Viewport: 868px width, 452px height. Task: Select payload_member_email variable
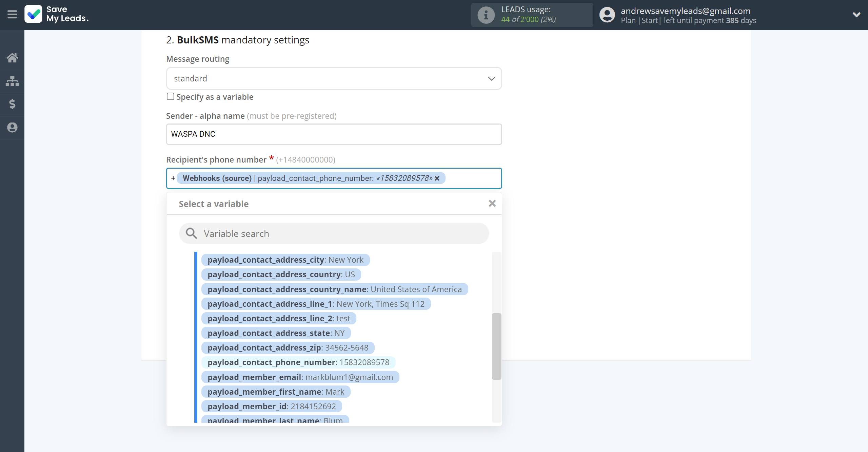coord(300,377)
